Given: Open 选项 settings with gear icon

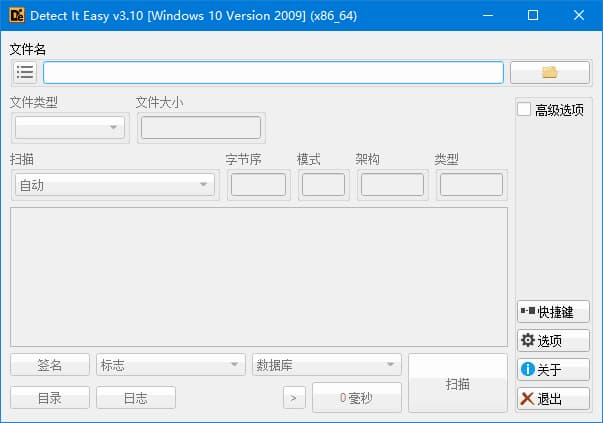Looking at the screenshot, I should pyautogui.click(x=553, y=341).
